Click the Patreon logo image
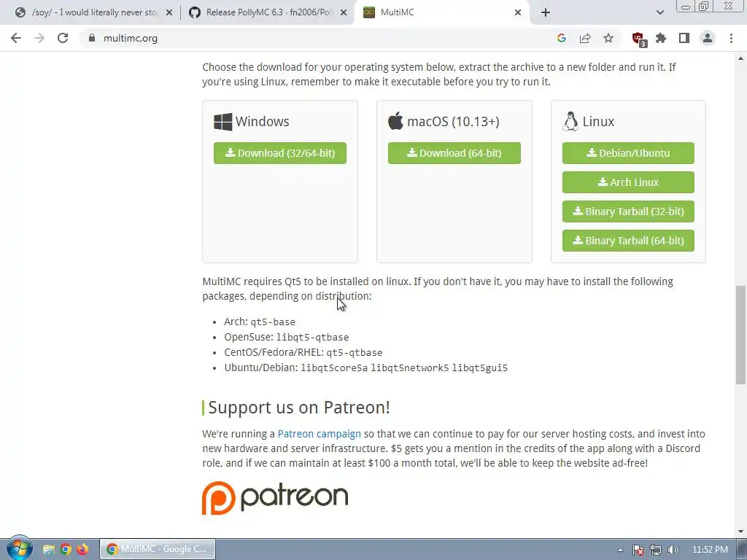 [x=275, y=497]
